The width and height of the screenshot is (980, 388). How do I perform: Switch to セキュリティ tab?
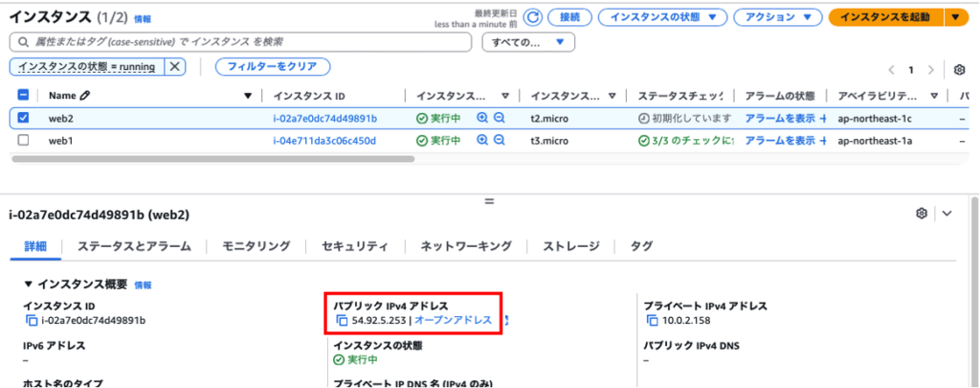(355, 246)
